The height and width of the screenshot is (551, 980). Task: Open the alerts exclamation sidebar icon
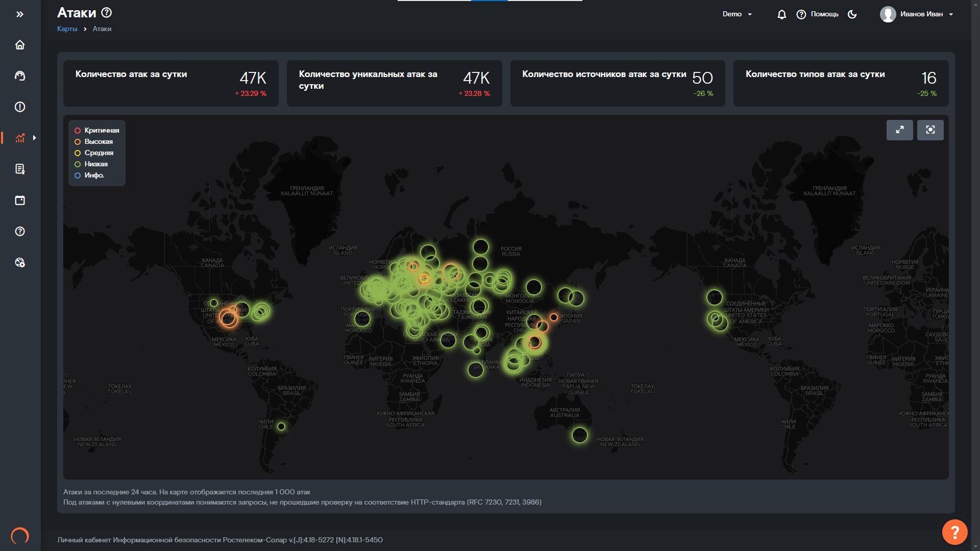click(20, 107)
